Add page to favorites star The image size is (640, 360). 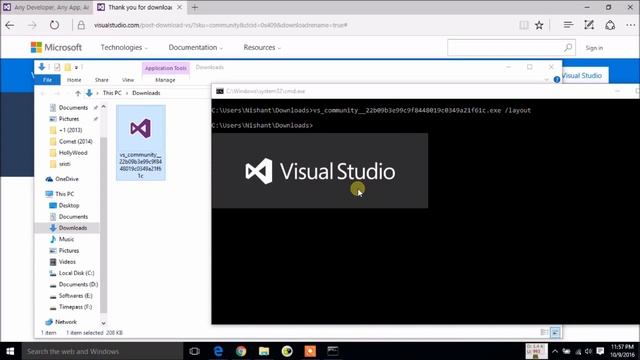(539, 25)
